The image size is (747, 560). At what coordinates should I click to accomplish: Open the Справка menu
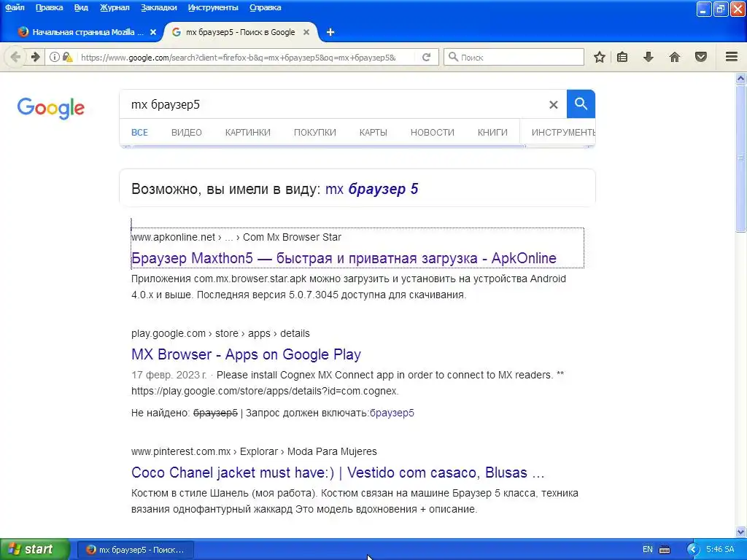(265, 7)
